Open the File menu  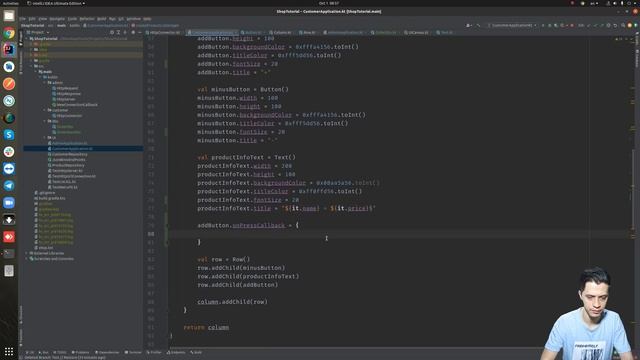[22, 19]
